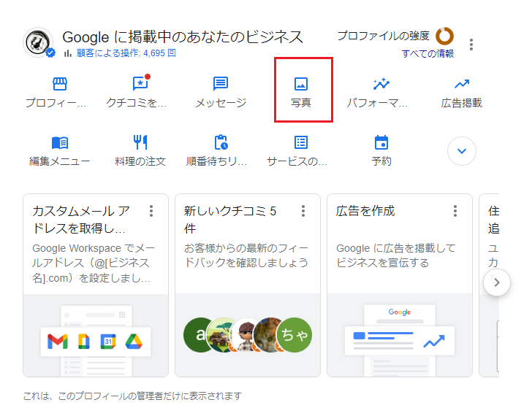Open the カスタムメール アドレスを取得し… card title
This screenshot has height=408, width=532.
click(81, 220)
